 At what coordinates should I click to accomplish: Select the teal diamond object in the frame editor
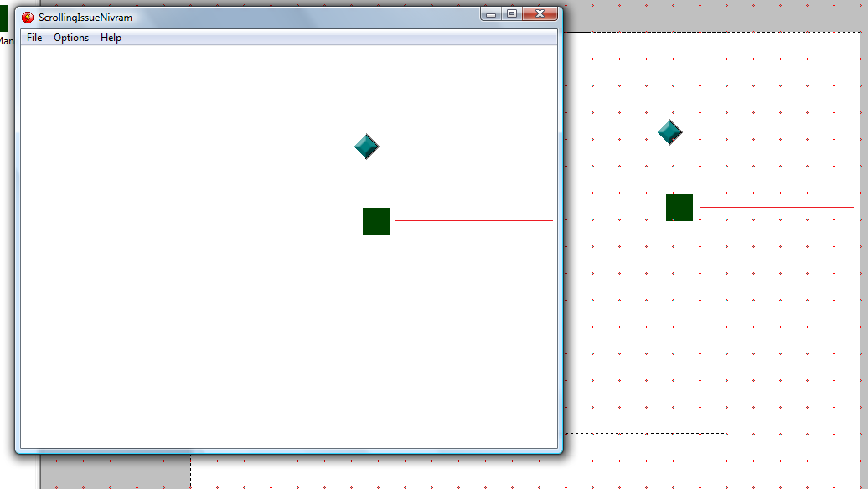pos(669,132)
